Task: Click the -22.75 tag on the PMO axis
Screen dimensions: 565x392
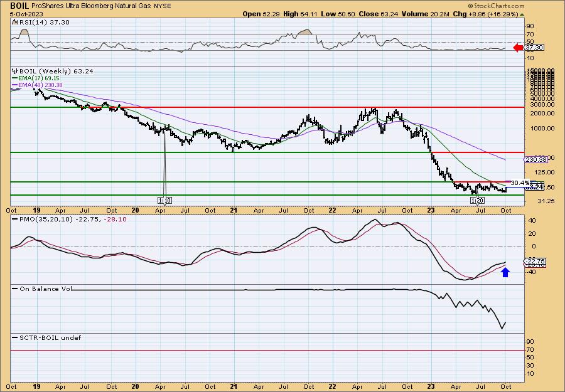Action: (536, 262)
